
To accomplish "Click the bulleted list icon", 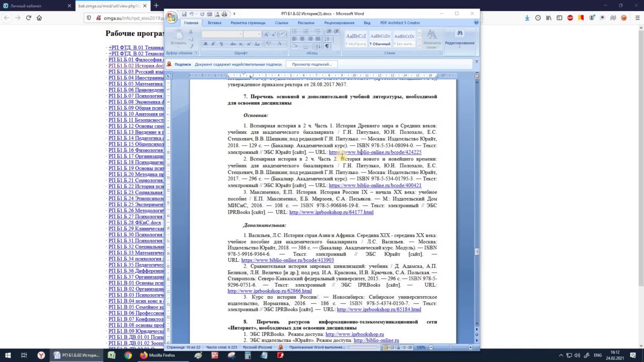I will point(295,31).
